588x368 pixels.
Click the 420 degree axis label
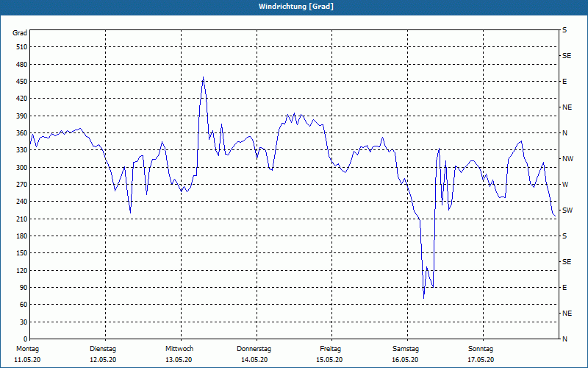point(22,99)
